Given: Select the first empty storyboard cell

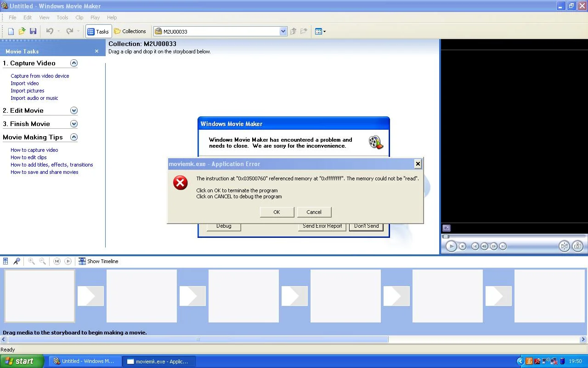Looking at the screenshot, I should pyautogui.click(x=40, y=296).
